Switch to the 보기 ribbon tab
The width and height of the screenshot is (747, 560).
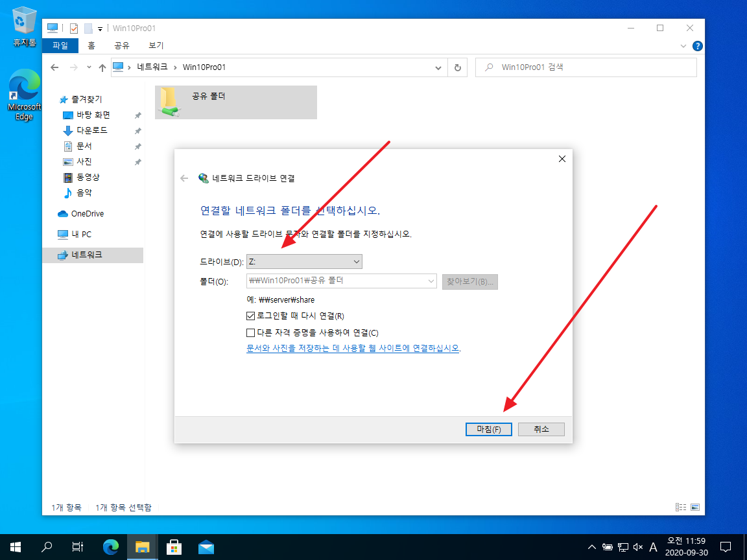coord(156,45)
